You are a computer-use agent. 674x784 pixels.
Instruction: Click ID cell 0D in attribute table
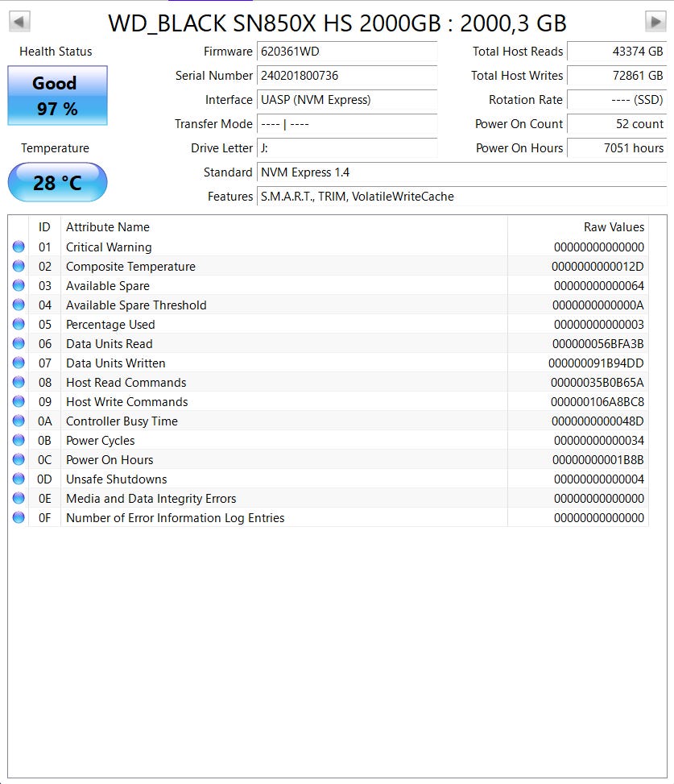pos(44,479)
